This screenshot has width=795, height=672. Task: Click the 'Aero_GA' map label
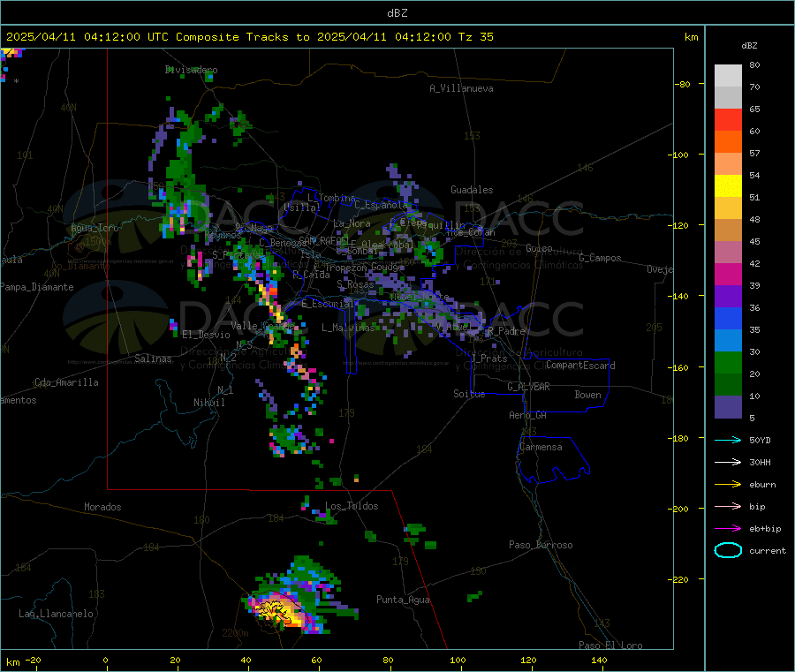(528, 415)
